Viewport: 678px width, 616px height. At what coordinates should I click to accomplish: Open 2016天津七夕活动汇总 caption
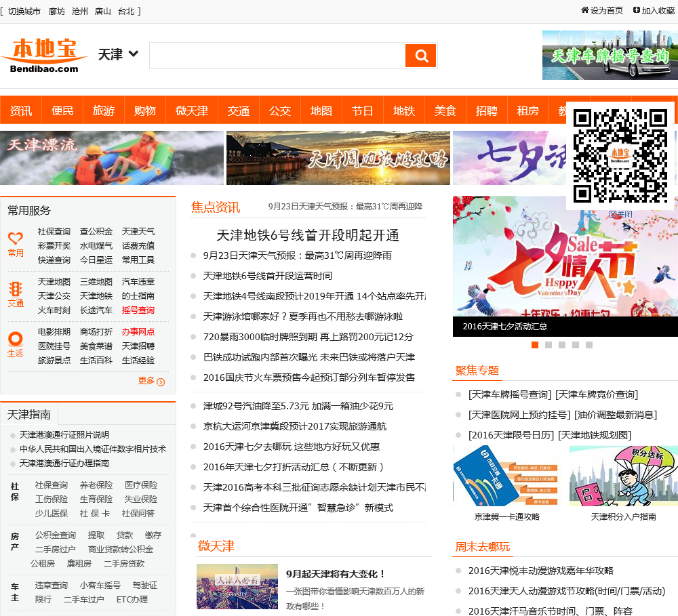pyautogui.click(x=504, y=327)
